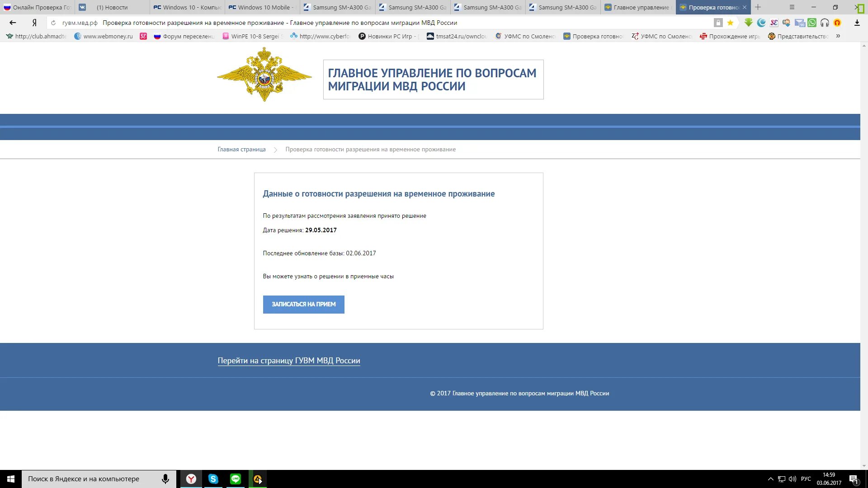Viewport: 868px width, 488px height.
Task: Open the mail checker extension with badge 90
Action: (799, 23)
